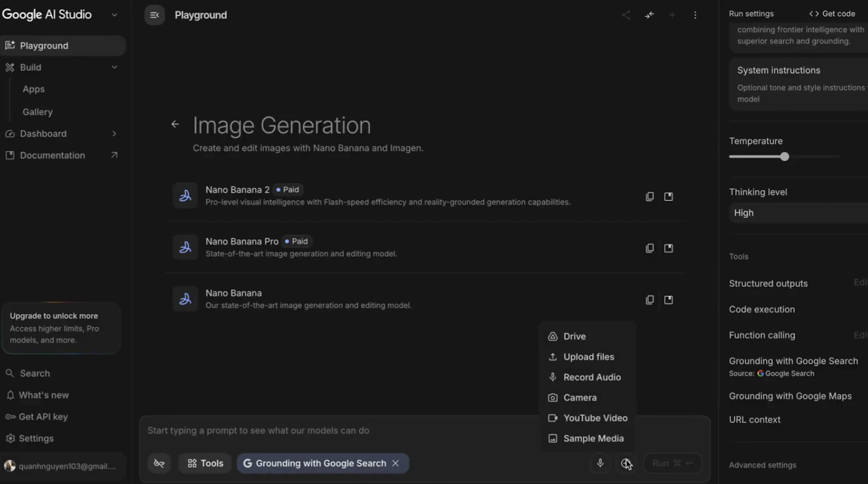
Task: Open Documentation external link
Action: coord(62,155)
